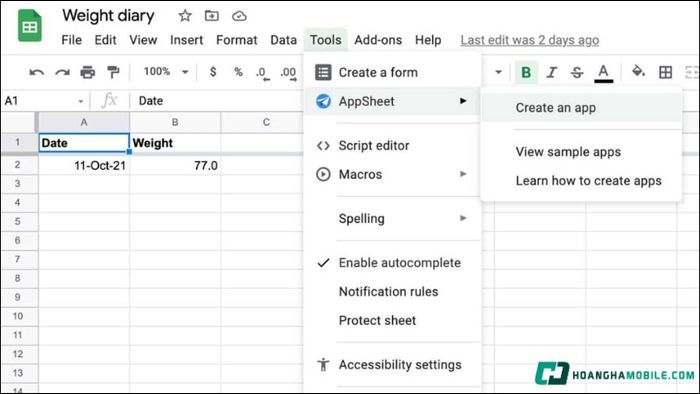Viewport: 700px width, 394px height.
Task: Open Last edit was 2 days ago link
Action: tap(529, 40)
